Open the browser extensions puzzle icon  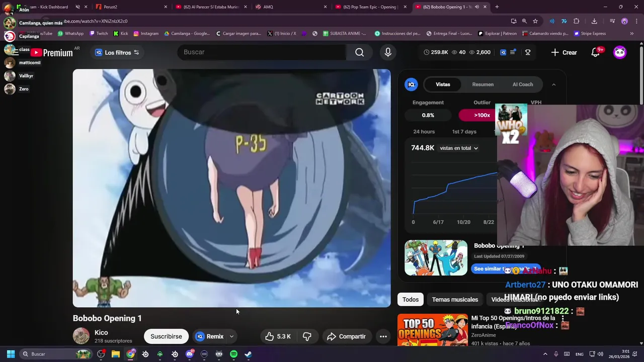pyautogui.click(x=577, y=21)
